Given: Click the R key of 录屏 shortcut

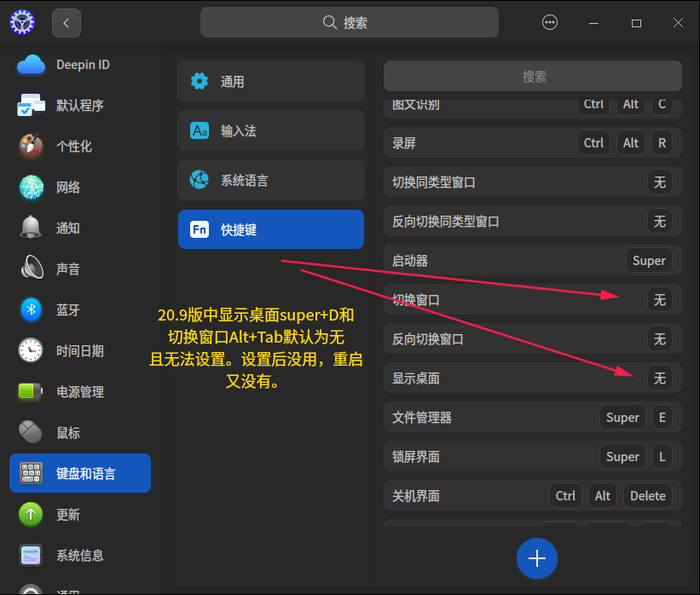Looking at the screenshot, I should click(662, 143).
